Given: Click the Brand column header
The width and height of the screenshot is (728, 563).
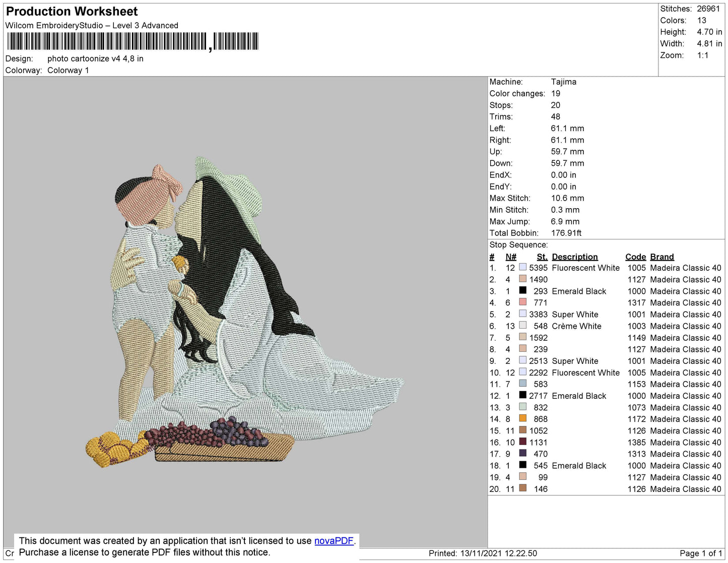Looking at the screenshot, I should tap(662, 257).
